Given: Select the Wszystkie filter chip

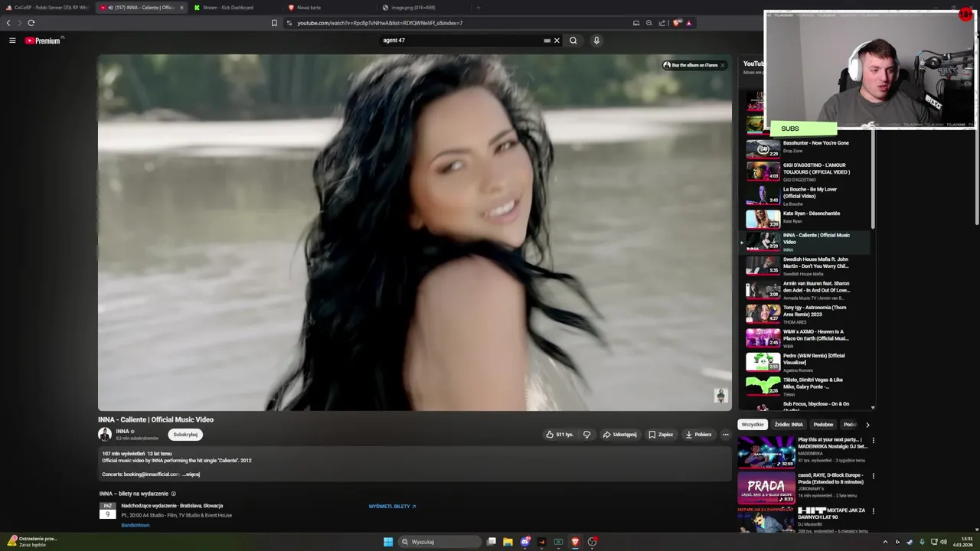Looking at the screenshot, I should pos(753,425).
